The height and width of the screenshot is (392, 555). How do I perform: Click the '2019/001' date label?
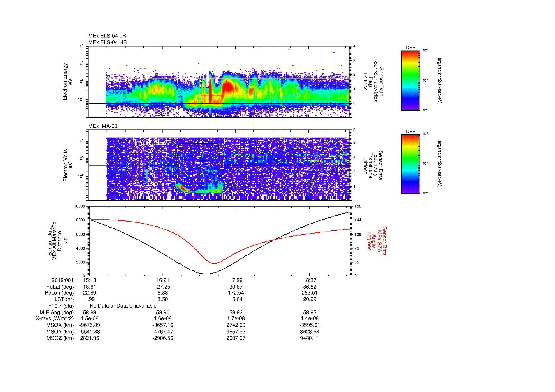tap(63, 280)
